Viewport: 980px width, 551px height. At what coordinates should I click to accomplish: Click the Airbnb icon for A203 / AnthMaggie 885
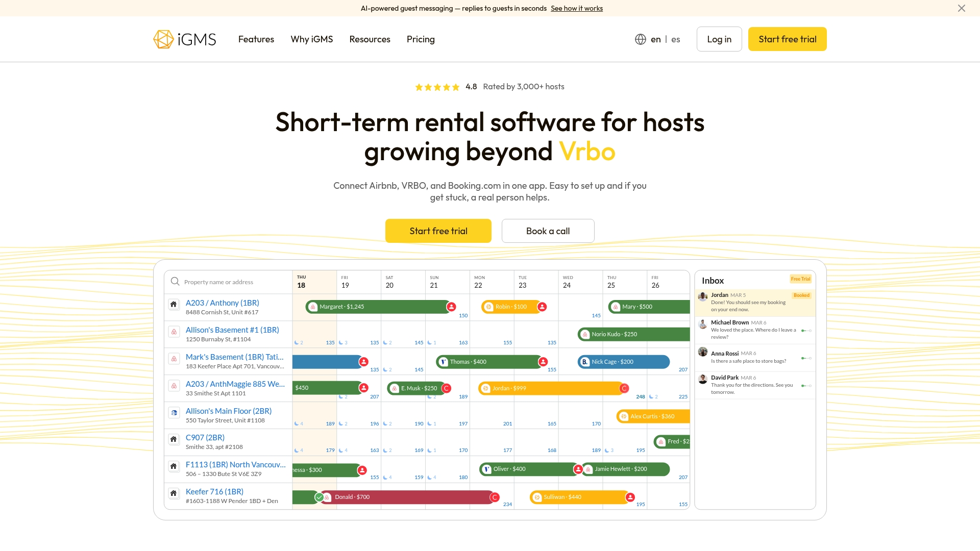174,386
